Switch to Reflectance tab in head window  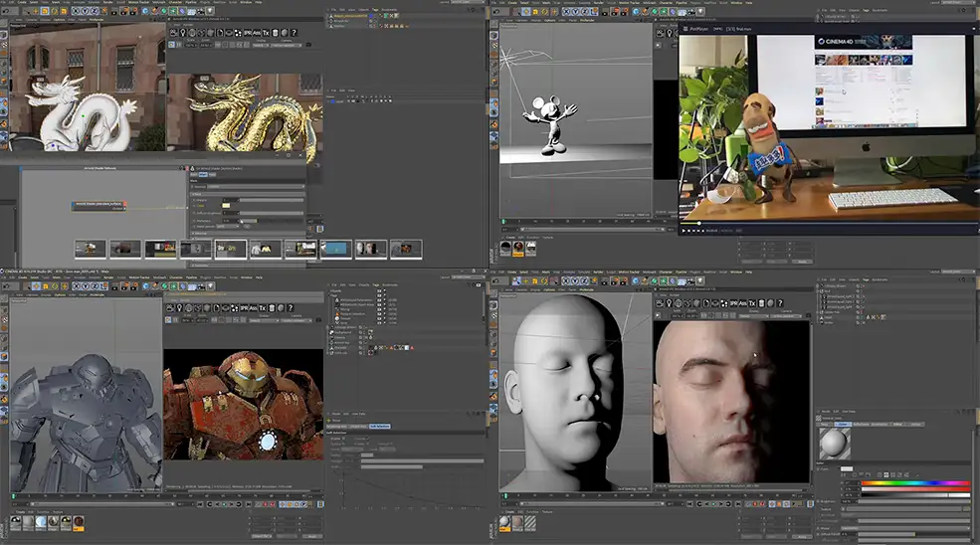862,425
